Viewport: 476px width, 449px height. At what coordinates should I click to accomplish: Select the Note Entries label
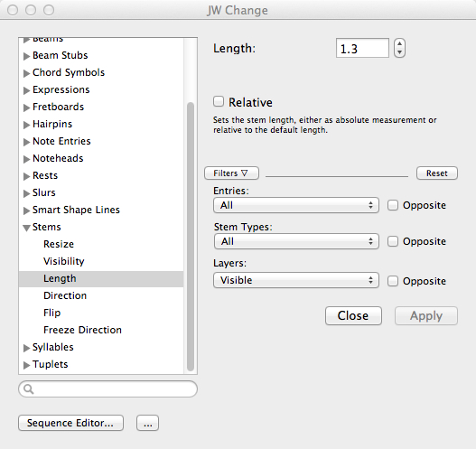pyautogui.click(x=61, y=141)
